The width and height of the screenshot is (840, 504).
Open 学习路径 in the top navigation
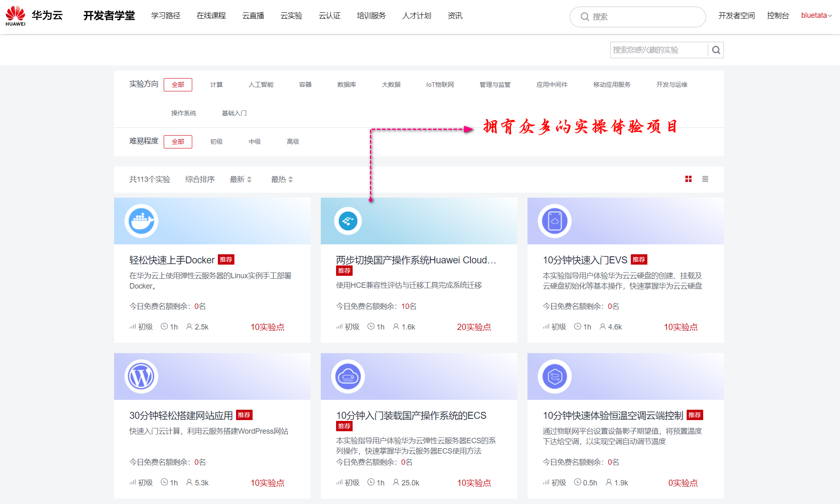click(x=166, y=16)
